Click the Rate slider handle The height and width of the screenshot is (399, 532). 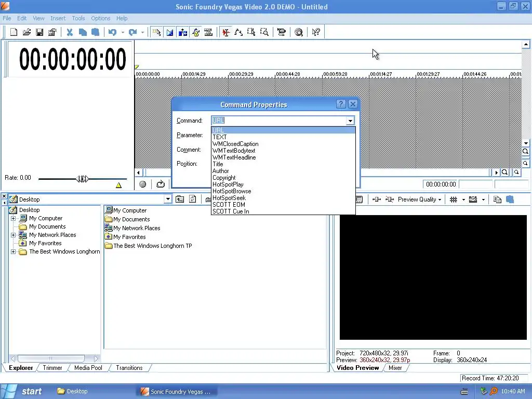pyautogui.click(x=83, y=179)
